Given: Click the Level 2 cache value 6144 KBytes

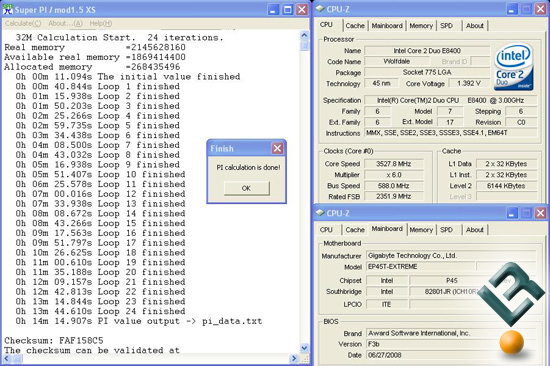Looking at the screenshot, I should (x=506, y=186).
